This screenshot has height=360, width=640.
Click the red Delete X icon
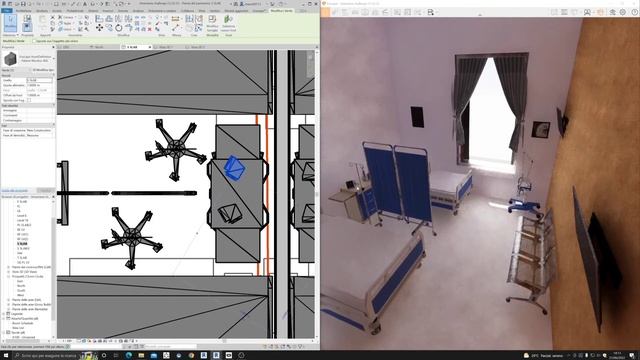(x=150, y=29)
